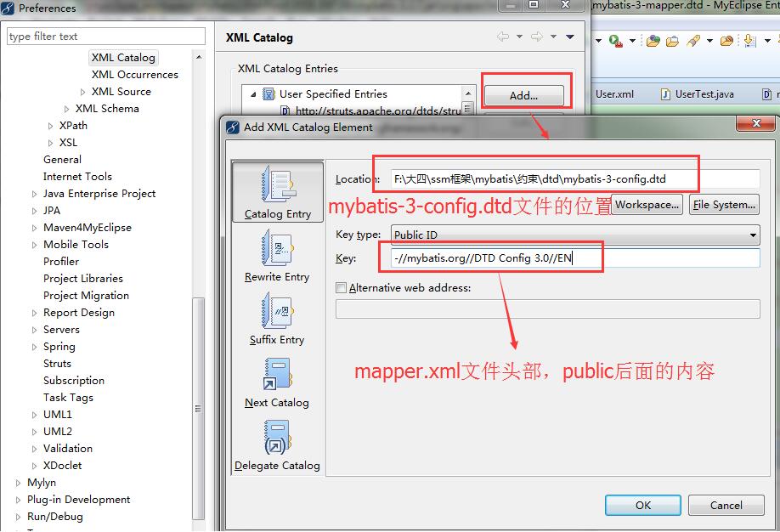The width and height of the screenshot is (780, 532).
Task: Expand the XPath tree node
Action: (x=50, y=126)
